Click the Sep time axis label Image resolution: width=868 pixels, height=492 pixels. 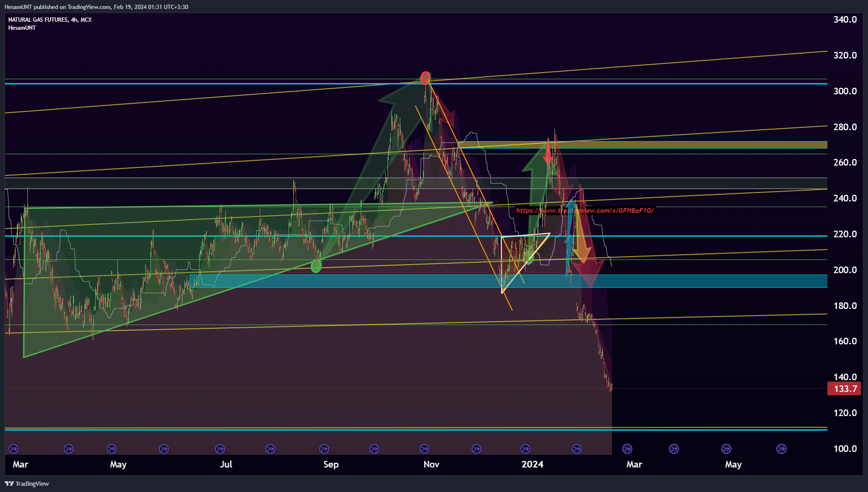point(331,464)
